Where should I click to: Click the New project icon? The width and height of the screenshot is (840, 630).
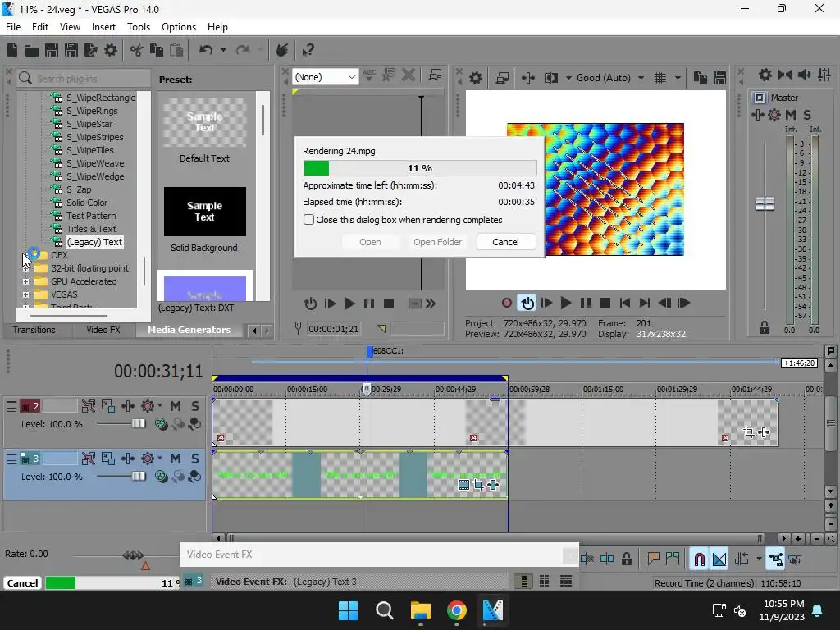[x=11, y=50]
